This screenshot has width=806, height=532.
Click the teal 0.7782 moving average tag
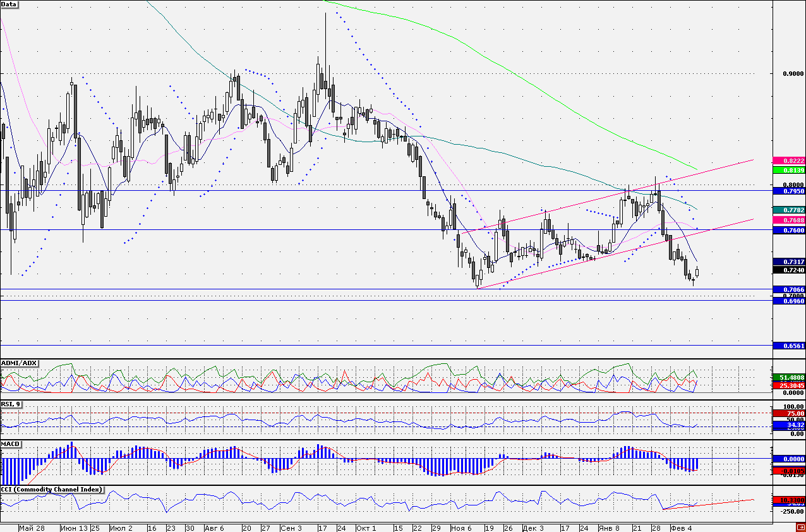tap(788, 209)
